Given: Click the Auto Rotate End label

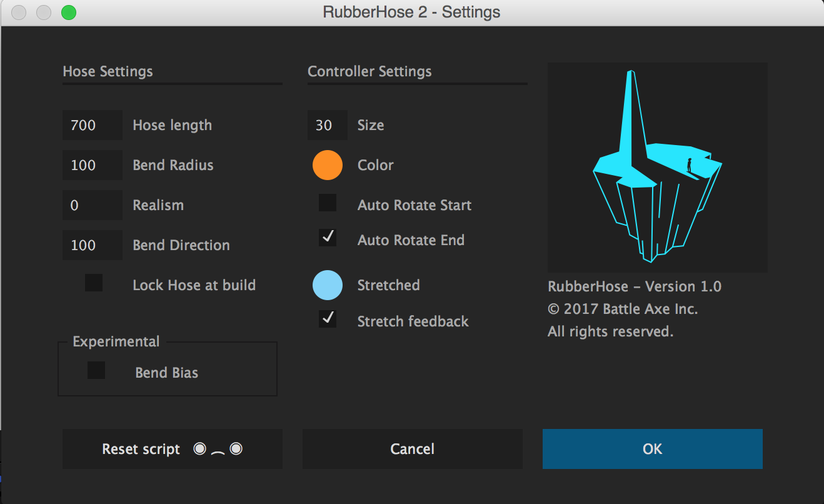Looking at the screenshot, I should click(x=411, y=240).
